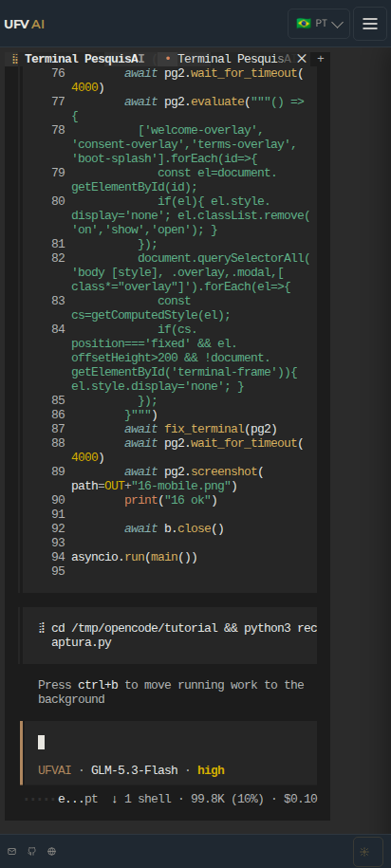Click code line 92 await b.close()
The image size is (391, 868).
[x=175, y=528]
